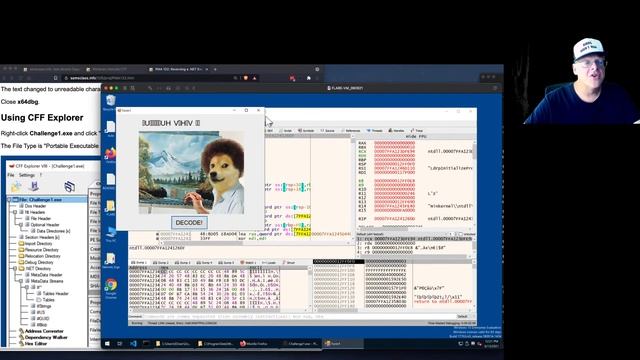640x360 pixels.
Task: Open Command Prompt from taskbar
Action: click(146, 344)
